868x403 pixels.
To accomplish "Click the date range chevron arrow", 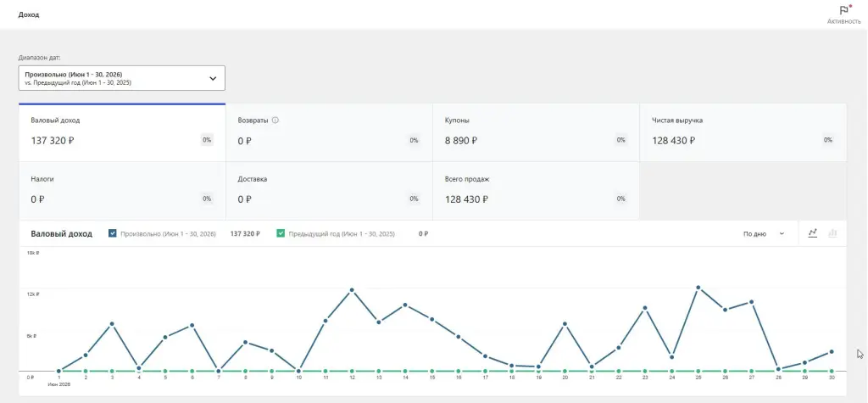I will pyautogui.click(x=213, y=78).
